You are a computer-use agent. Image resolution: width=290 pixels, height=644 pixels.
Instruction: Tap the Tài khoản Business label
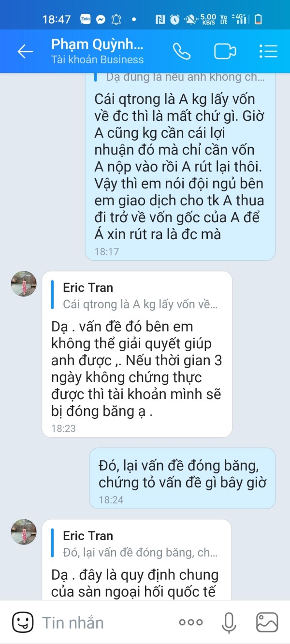click(x=98, y=60)
